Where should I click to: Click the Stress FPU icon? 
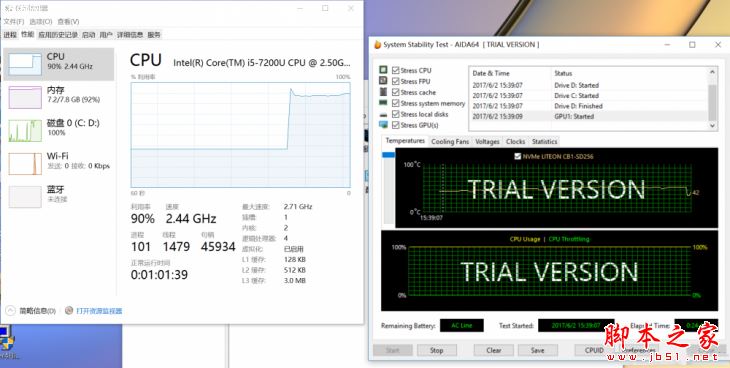(383, 81)
